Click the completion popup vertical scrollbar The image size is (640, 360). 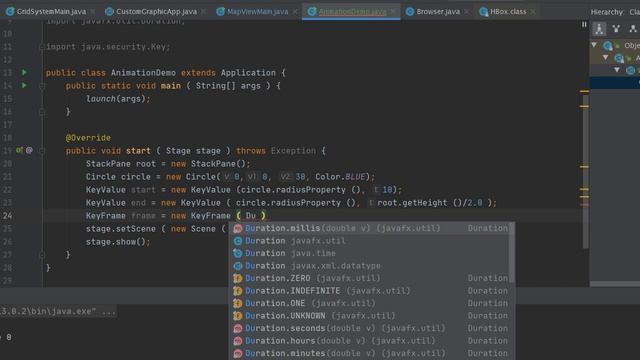coord(512,253)
